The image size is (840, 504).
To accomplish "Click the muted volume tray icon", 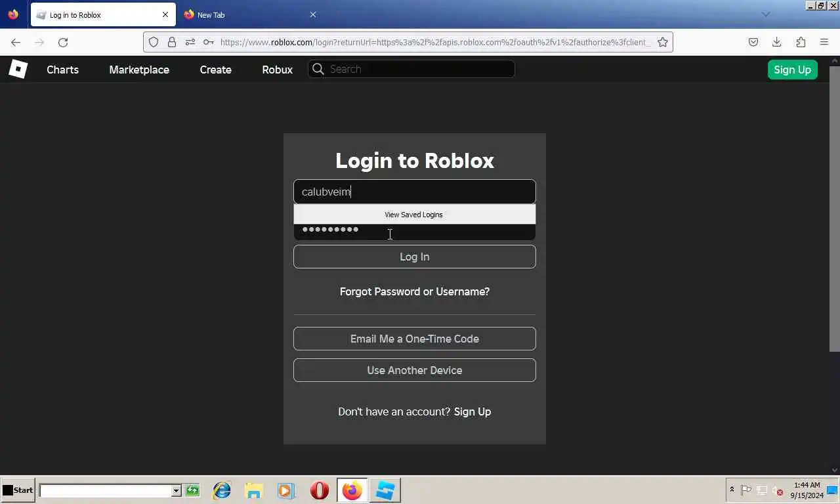I will [778, 490].
